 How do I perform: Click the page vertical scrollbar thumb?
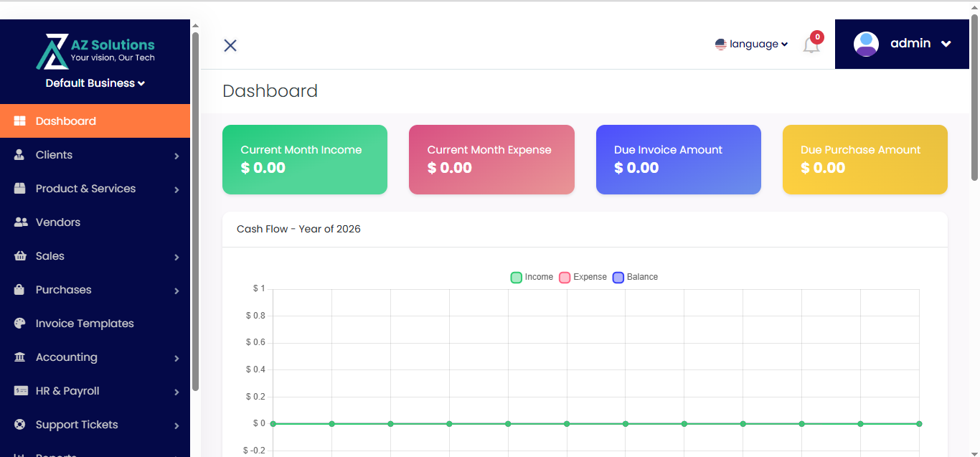[x=974, y=98]
